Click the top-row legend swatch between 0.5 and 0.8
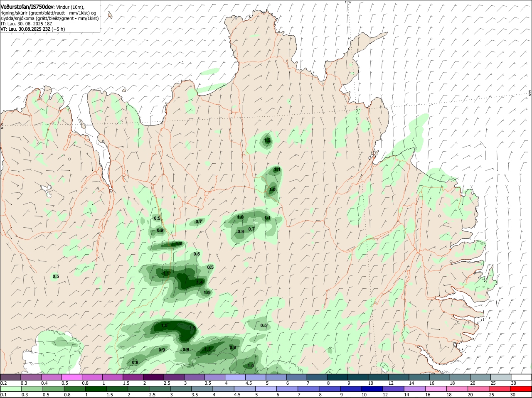Screen dimensions: 532x398 72,377
